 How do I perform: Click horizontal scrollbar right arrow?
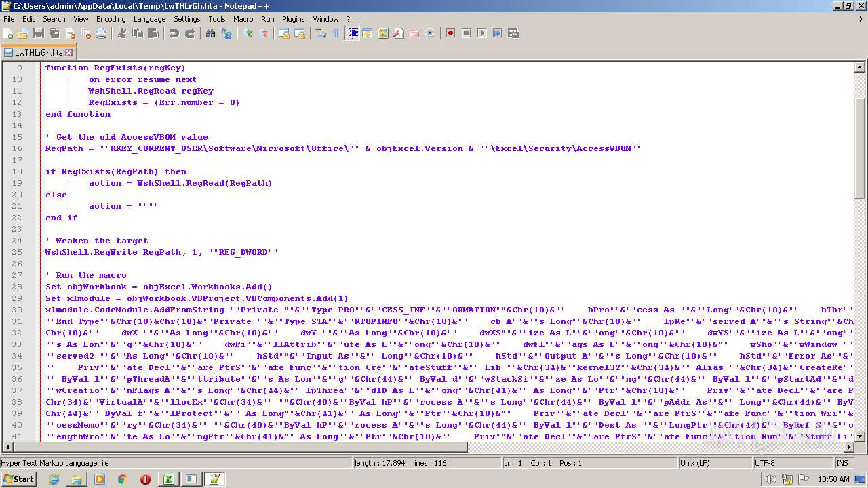(848, 447)
